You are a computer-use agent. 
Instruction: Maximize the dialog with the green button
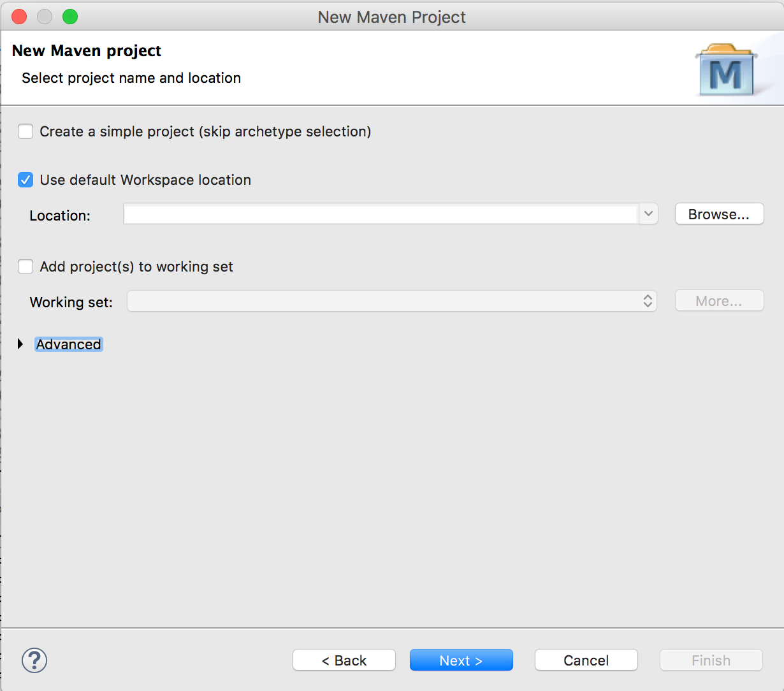point(70,17)
